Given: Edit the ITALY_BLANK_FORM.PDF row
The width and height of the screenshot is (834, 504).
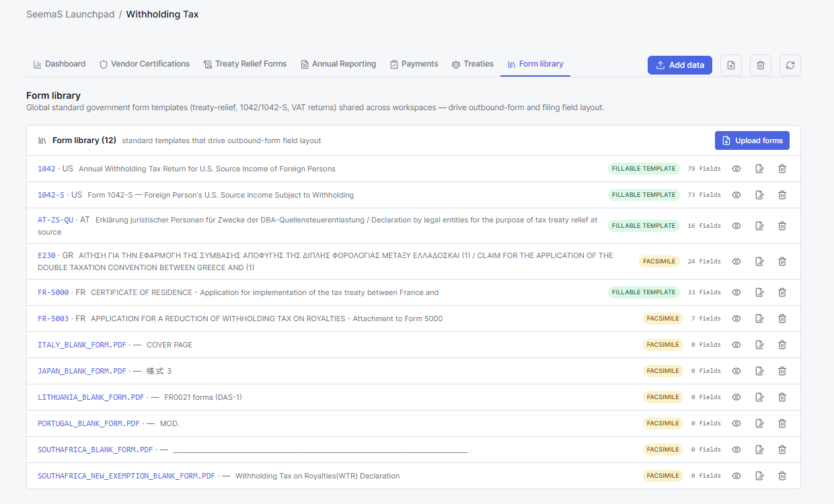Looking at the screenshot, I should tap(759, 345).
